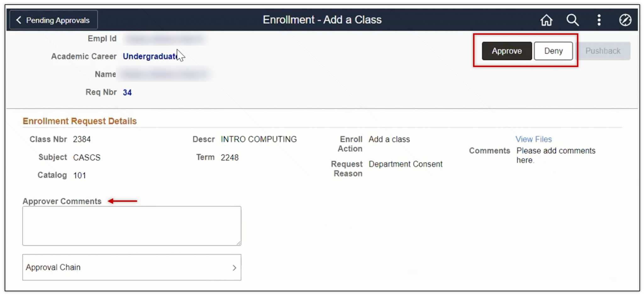Click the Approver Comments label
This screenshot has height=296, width=644.
(62, 201)
